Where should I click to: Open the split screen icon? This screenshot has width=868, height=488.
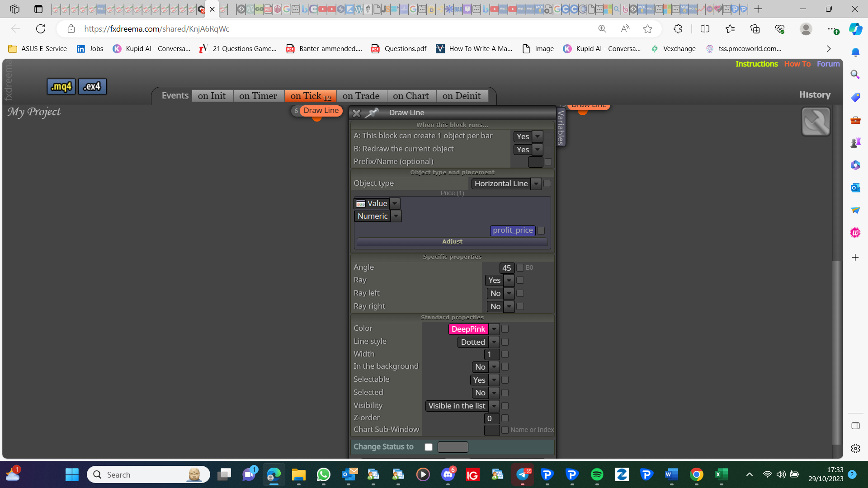point(705,29)
